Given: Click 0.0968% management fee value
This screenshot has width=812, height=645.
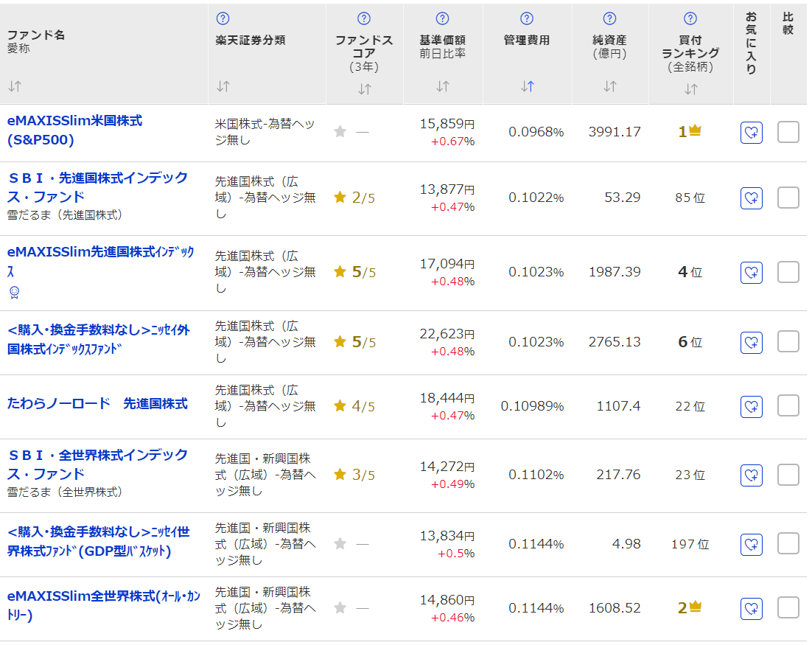Looking at the screenshot, I should (x=536, y=132).
